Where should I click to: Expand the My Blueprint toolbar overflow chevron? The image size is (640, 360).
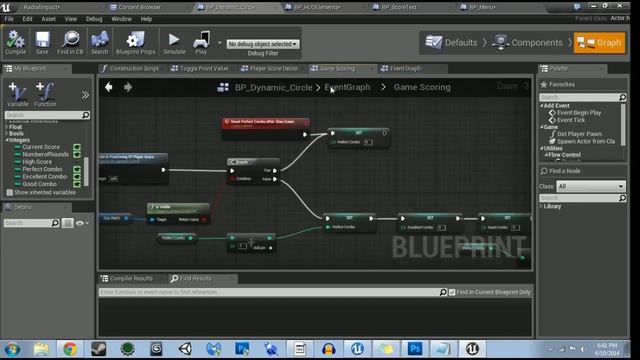85,95
